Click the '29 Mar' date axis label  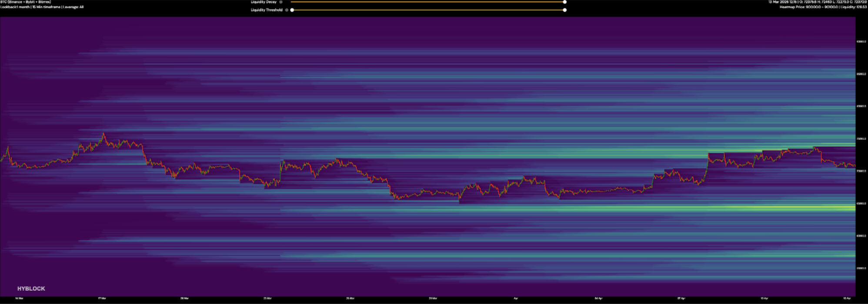coord(433,298)
